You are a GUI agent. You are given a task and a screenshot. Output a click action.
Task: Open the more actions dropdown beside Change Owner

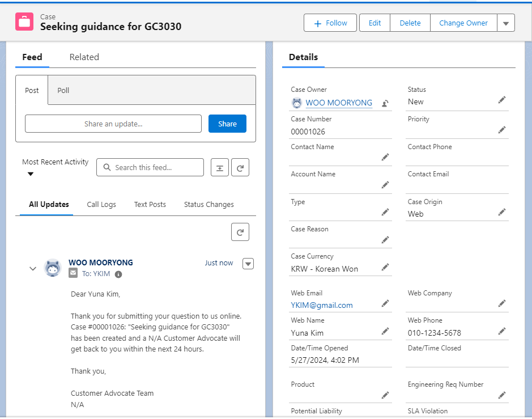click(x=506, y=23)
